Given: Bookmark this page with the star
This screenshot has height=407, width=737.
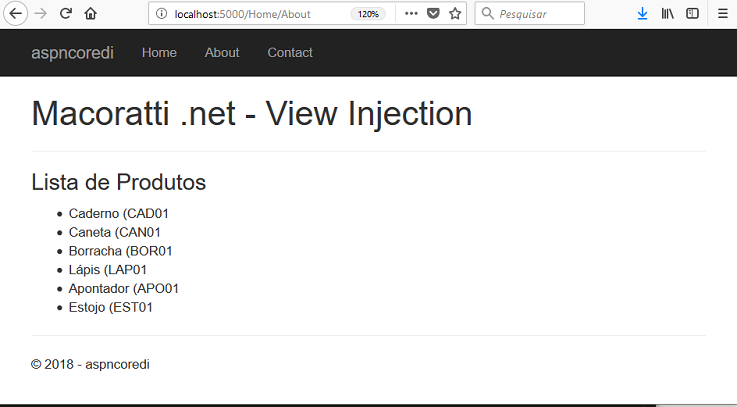Looking at the screenshot, I should point(455,14).
